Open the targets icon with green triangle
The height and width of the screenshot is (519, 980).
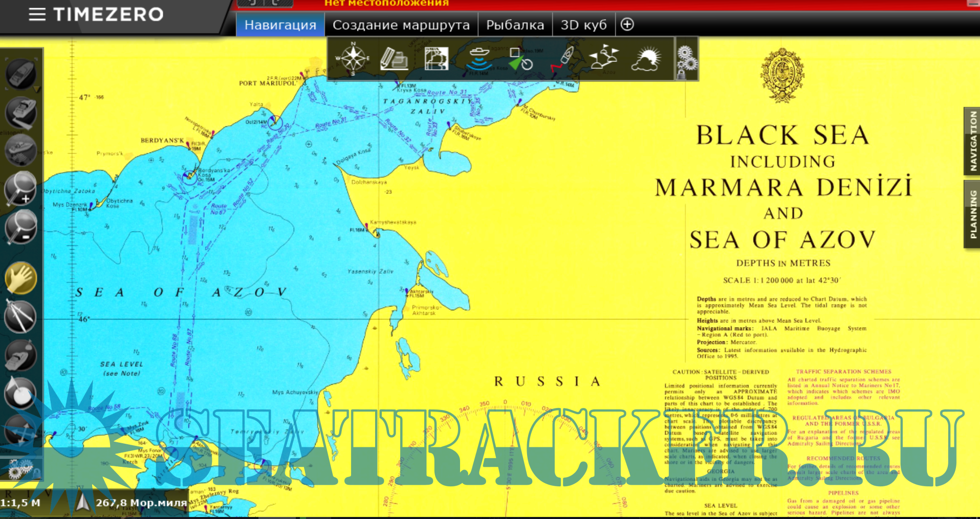520,58
